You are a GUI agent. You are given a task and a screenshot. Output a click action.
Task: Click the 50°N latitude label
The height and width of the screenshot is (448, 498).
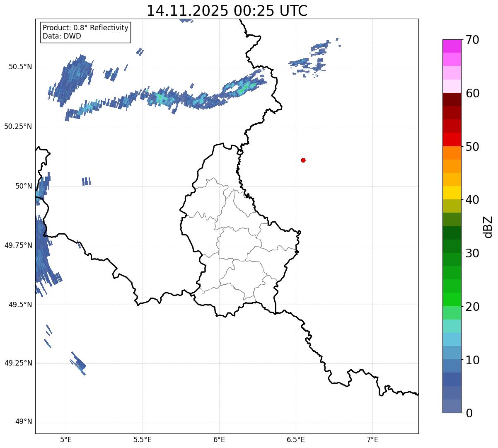24,186
